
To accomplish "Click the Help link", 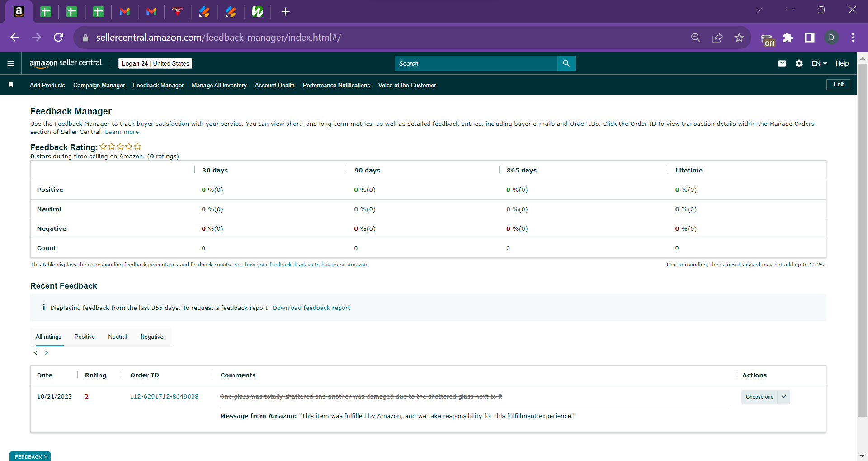I will coord(842,63).
